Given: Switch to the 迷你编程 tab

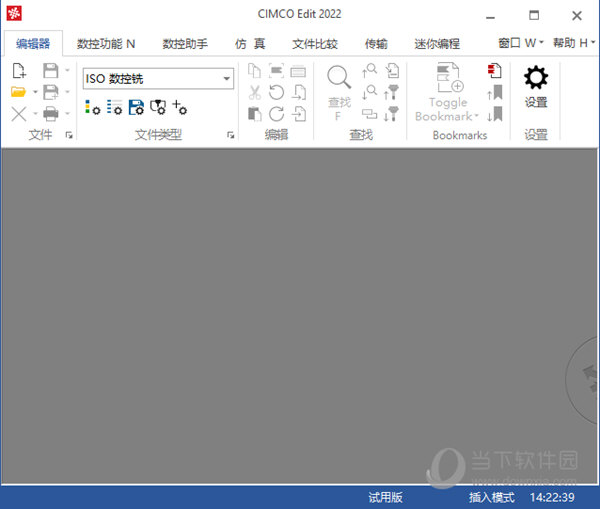Looking at the screenshot, I should click(437, 44).
